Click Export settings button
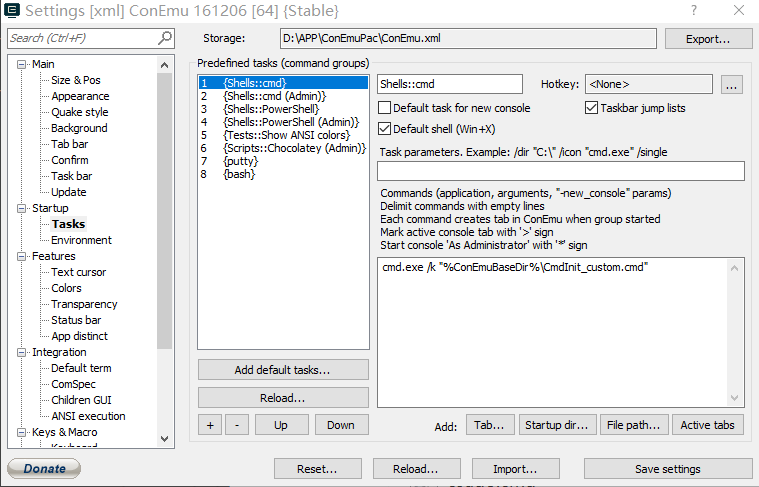Image resolution: width=759 pixels, height=487 pixels. (x=708, y=39)
